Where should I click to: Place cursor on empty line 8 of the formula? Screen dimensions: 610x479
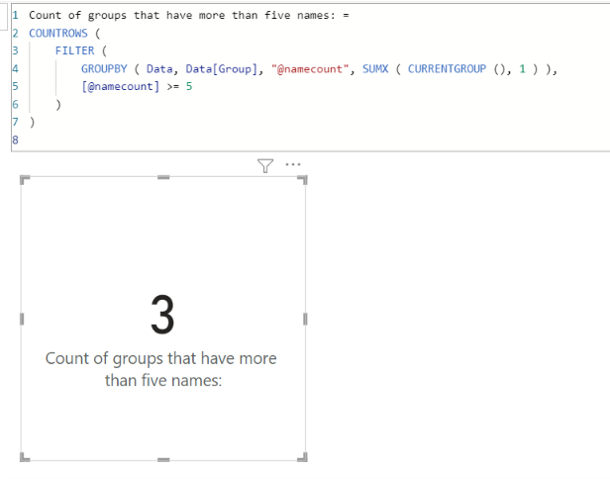click(x=311, y=140)
